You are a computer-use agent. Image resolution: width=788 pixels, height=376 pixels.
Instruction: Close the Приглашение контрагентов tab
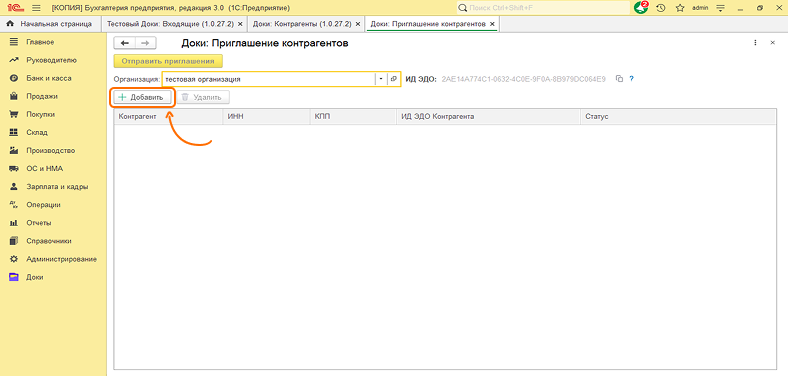(x=492, y=24)
